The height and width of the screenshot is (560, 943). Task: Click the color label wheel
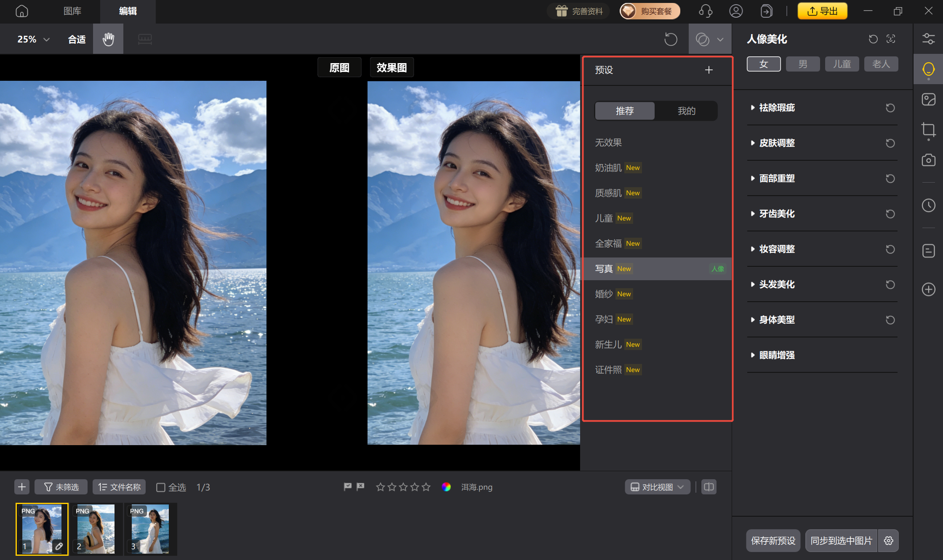click(x=446, y=487)
